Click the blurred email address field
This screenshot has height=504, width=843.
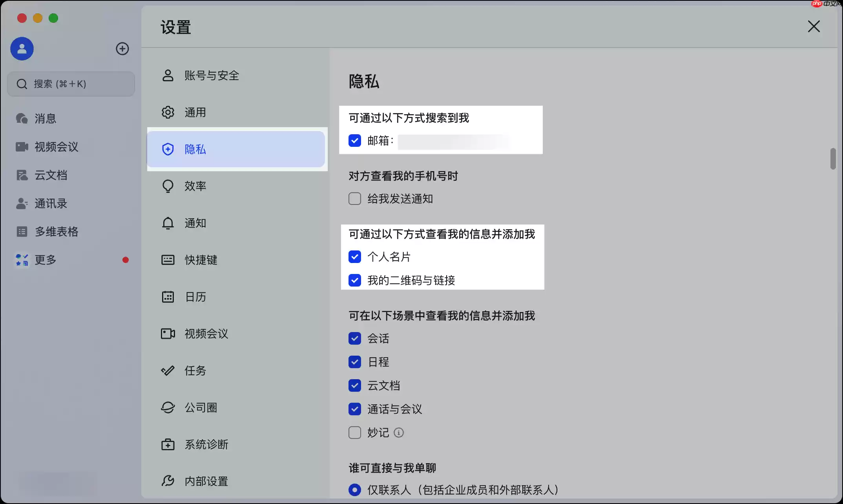(x=455, y=142)
